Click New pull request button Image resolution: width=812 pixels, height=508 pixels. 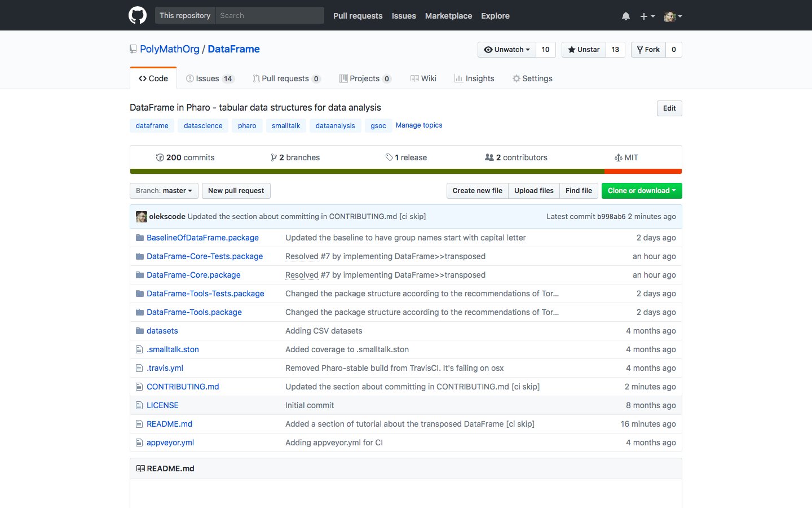tap(236, 191)
